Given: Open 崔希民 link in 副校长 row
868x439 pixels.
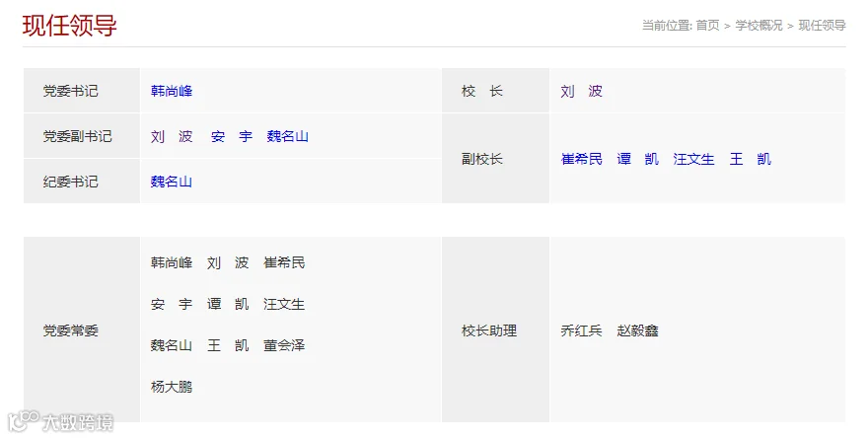Looking at the screenshot, I should [581, 159].
